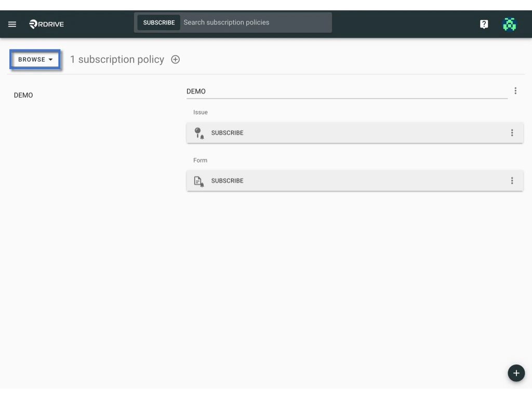The width and height of the screenshot is (532, 399).
Task: Click the plus icon beside the policy heading
Action: coord(175,59)
